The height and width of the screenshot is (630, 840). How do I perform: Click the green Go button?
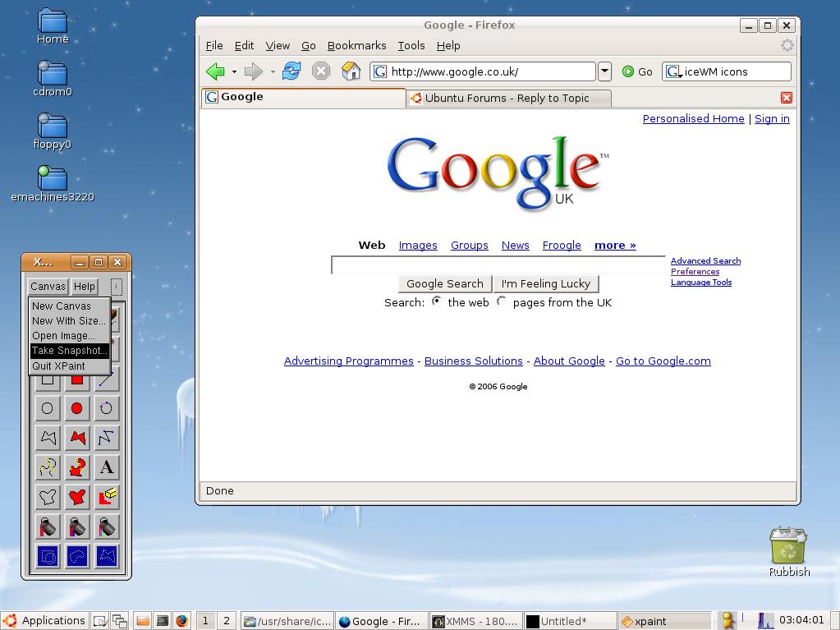[x=637, y=71]
